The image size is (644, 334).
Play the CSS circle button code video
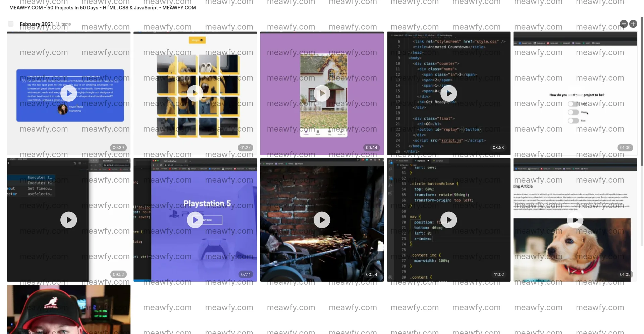(448, 220)
